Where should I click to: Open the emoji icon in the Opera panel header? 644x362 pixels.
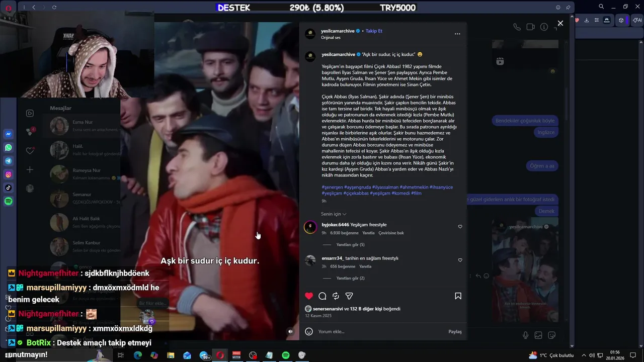click(558, 7)
